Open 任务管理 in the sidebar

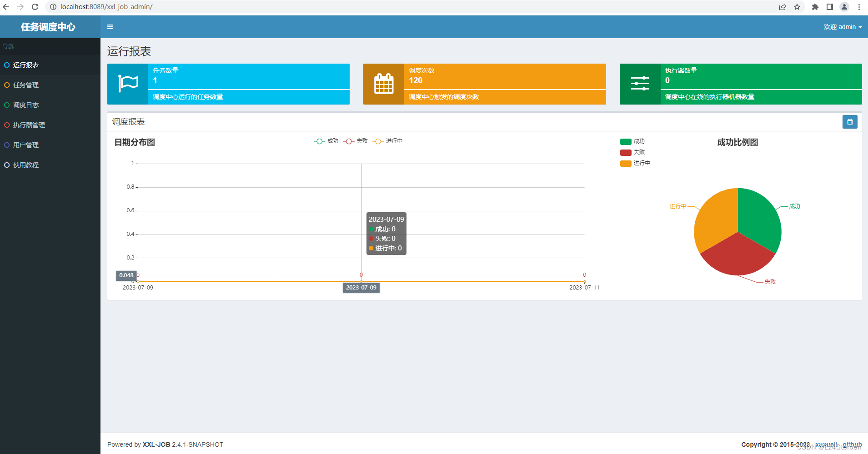(x=50, y=85)
